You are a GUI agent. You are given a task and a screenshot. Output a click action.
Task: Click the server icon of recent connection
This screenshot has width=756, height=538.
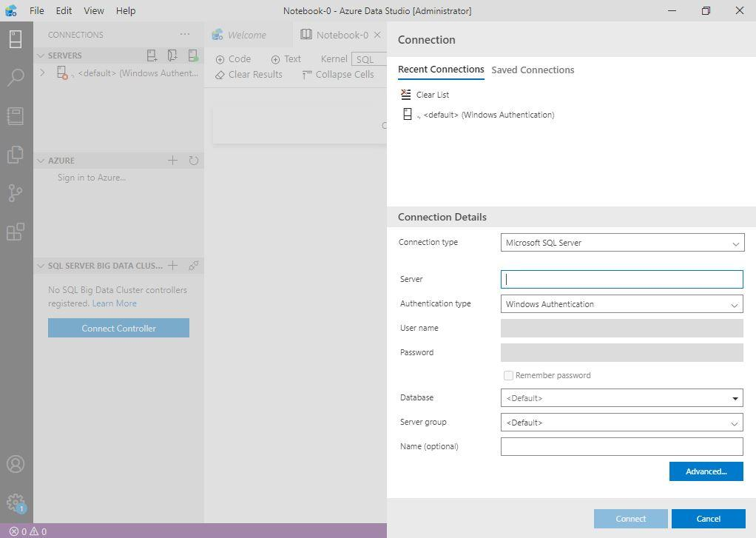pyautogui.click(x=408, y=115)
